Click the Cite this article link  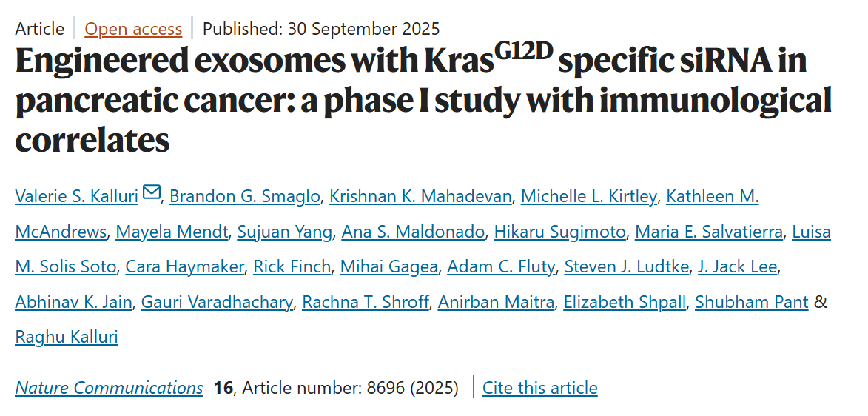(x=539, y=388)
